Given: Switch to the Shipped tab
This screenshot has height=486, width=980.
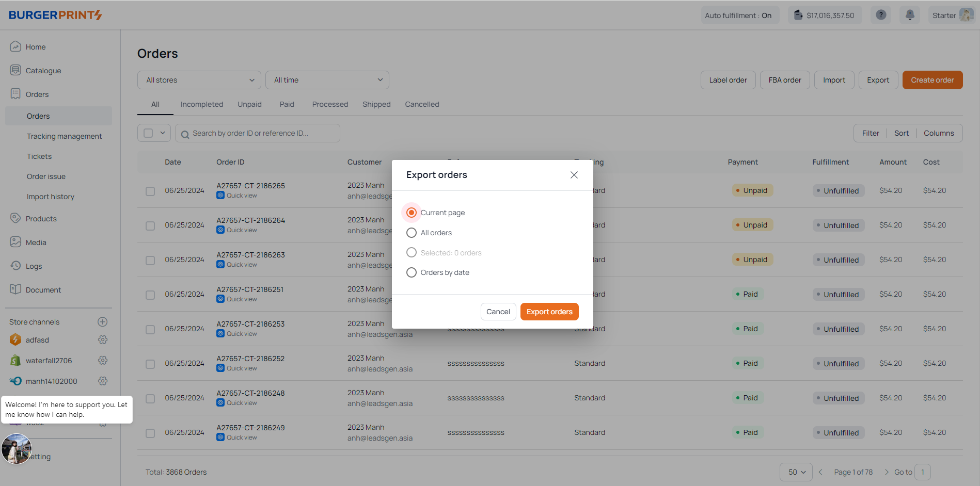Looking at the screenshot, I should coord(376,104).
